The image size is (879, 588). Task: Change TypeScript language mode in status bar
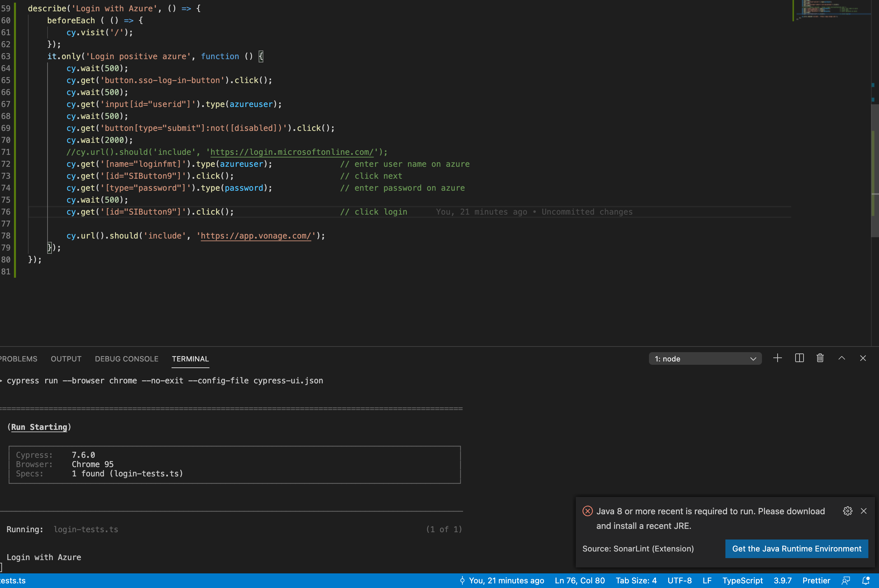click(742, 580)
